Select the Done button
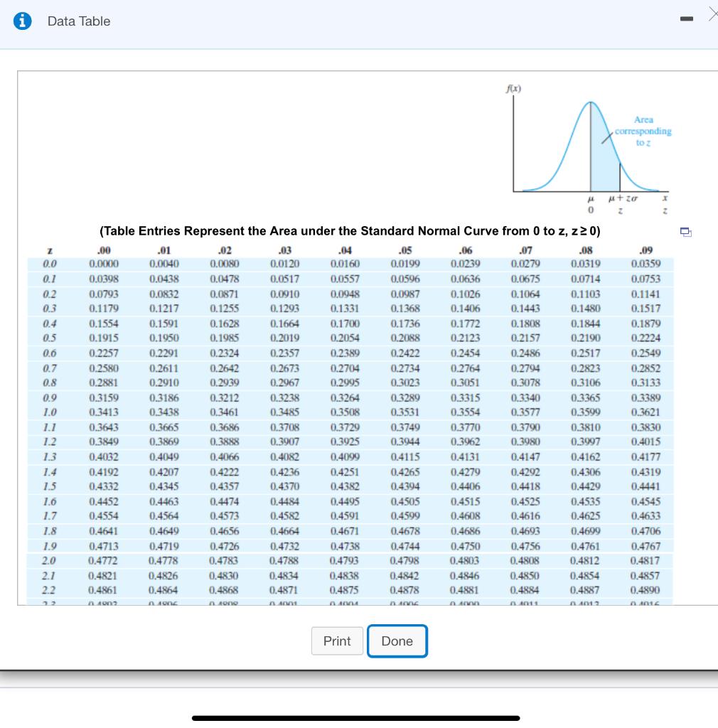The height and width of the screenshot is (728, 718). 397,641
